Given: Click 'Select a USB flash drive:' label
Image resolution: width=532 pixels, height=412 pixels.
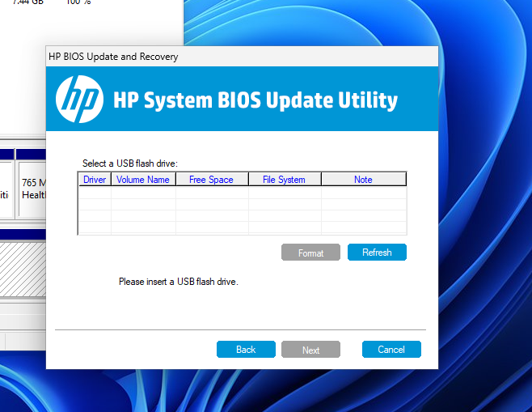Looking at the screenshot, I should coord(130,164).
